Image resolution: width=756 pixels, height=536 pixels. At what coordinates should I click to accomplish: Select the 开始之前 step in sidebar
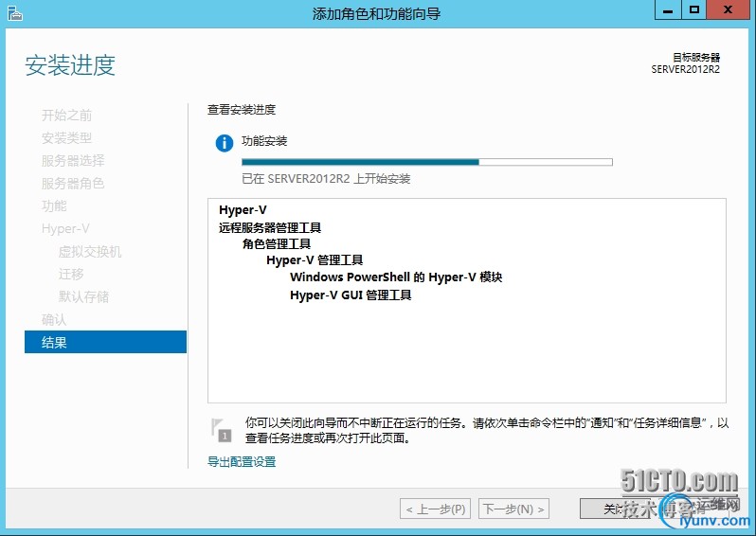tap(66, 116)
